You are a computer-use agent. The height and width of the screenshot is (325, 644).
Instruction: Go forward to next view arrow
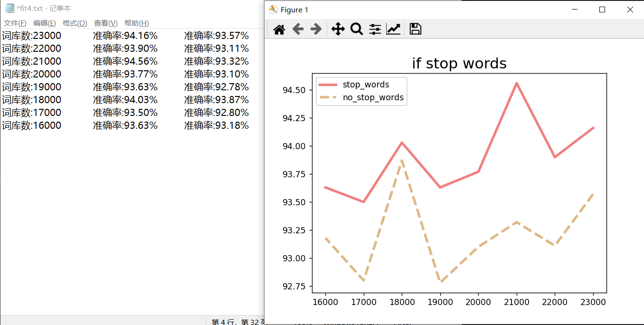pyautogui.click(x=316, y=29)
